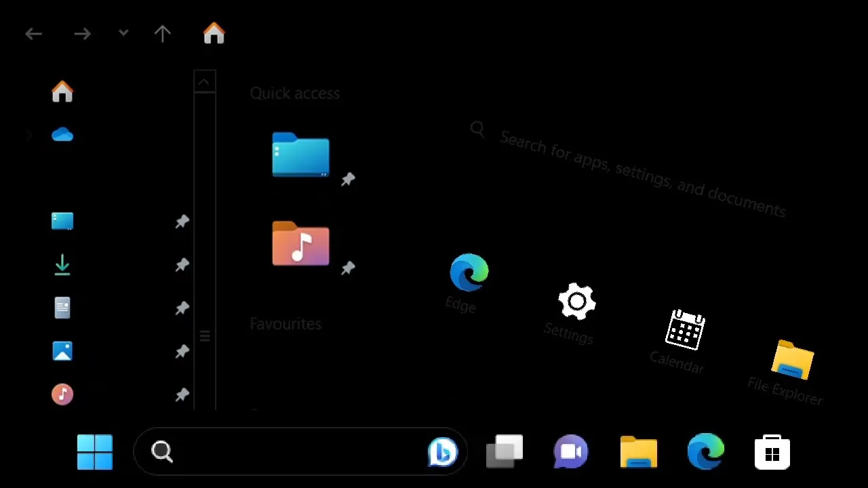The height and width of the screenshot is (488, 868).
Task: Expand the Favourites section
Action: [x=285, y=324]
